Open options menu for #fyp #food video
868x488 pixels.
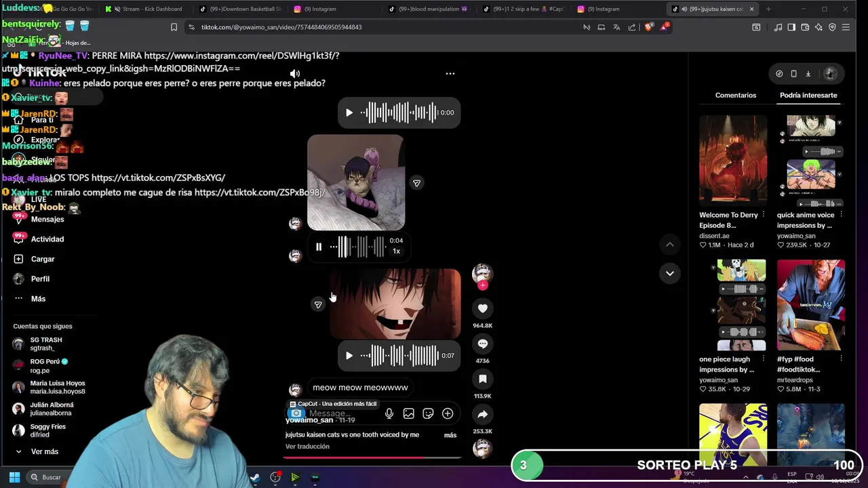tap(841, 359)
